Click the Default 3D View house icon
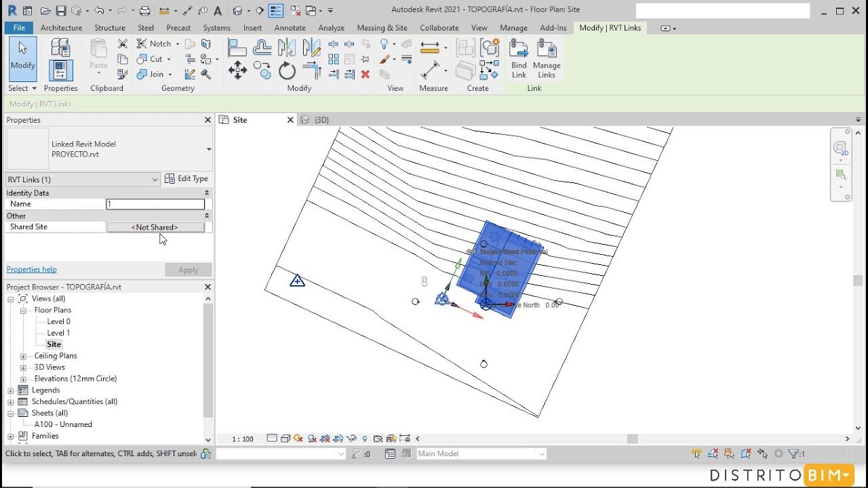The width and height of the screenshot is (868, 488). 237,11
